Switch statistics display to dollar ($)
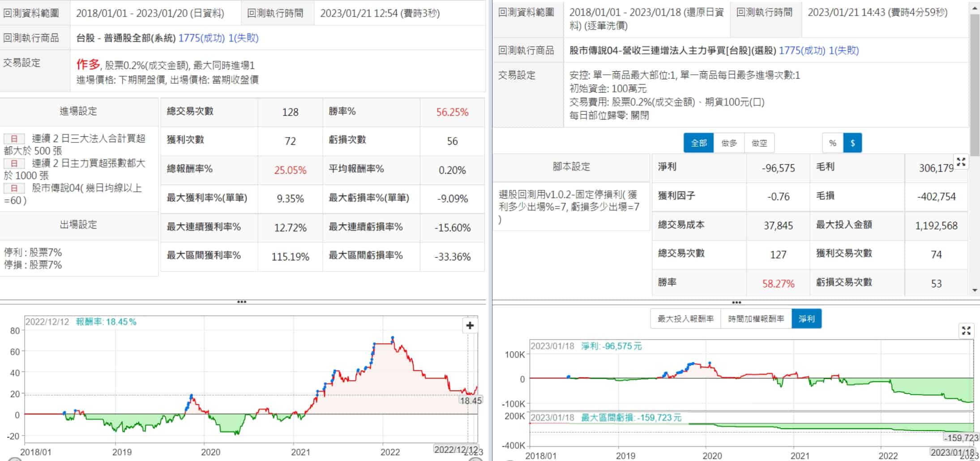Viewport: 980px width, 461px height. (852, 143)
